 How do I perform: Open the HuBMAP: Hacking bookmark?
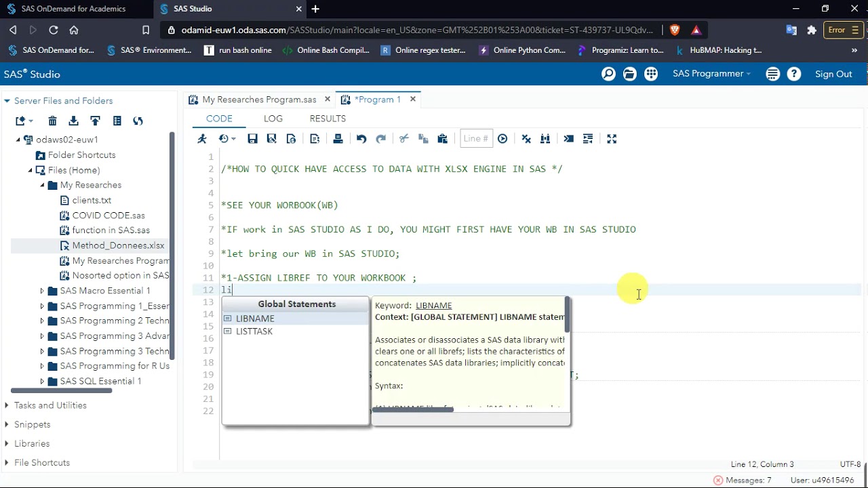[719, 50]
